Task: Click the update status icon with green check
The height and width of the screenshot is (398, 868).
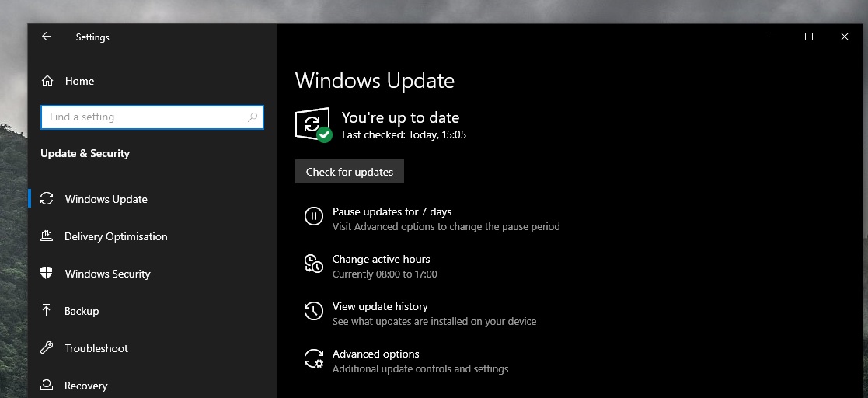Action: click(x=313, y=125)
